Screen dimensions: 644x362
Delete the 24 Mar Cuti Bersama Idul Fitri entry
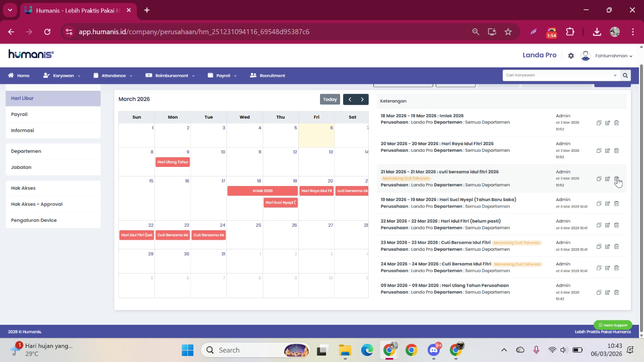click(616, 268)
